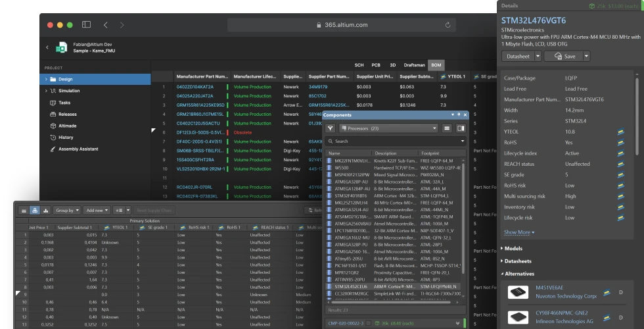
Task: Open the Altimade sidebar item
Action: 67,126
